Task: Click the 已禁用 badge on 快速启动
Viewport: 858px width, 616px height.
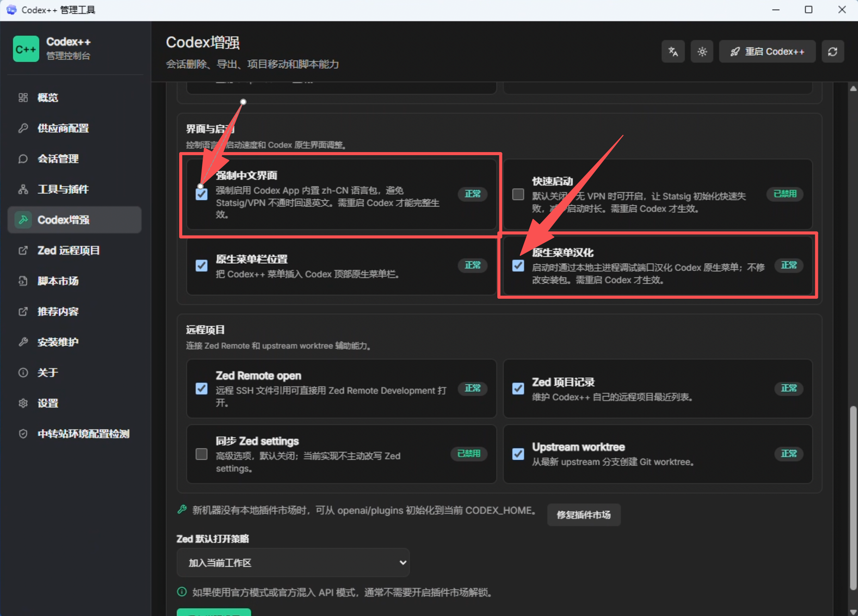Action: point(785,194)
